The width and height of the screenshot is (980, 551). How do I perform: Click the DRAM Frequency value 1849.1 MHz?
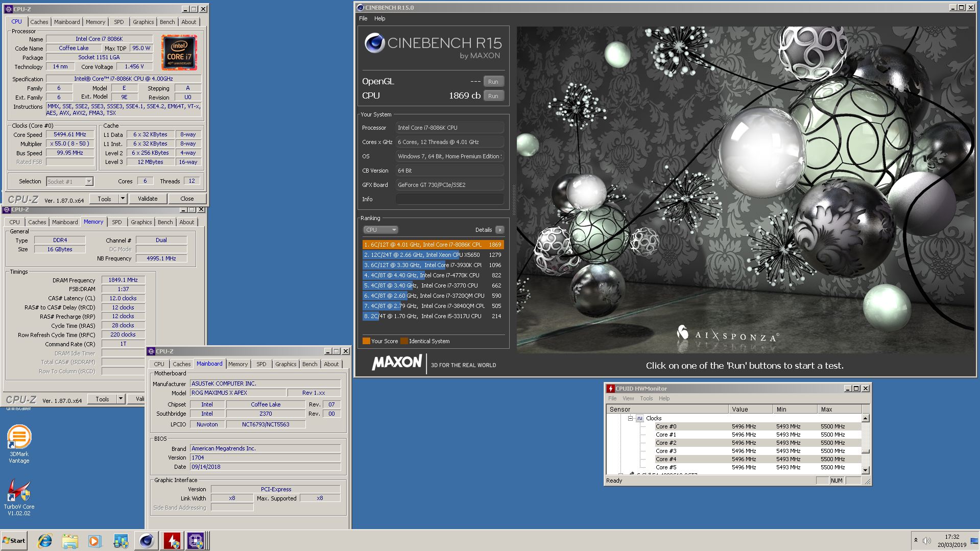tap(123, 280)
